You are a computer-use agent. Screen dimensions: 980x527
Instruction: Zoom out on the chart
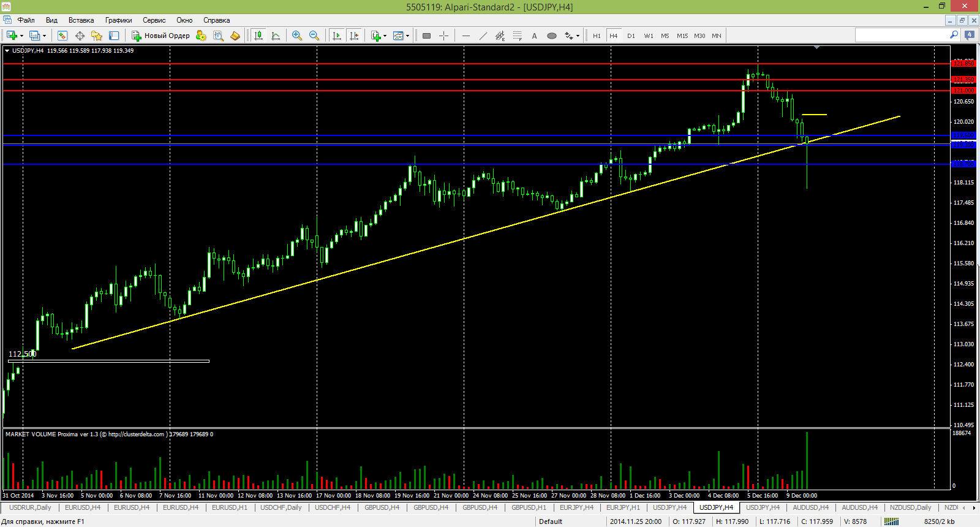[x=314, y=36]
